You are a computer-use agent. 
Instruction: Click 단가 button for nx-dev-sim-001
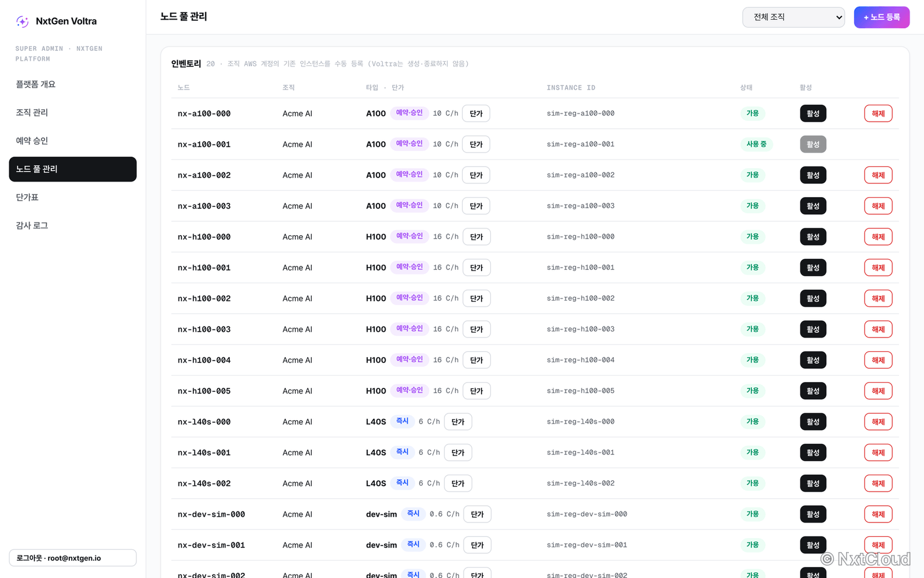477,545
